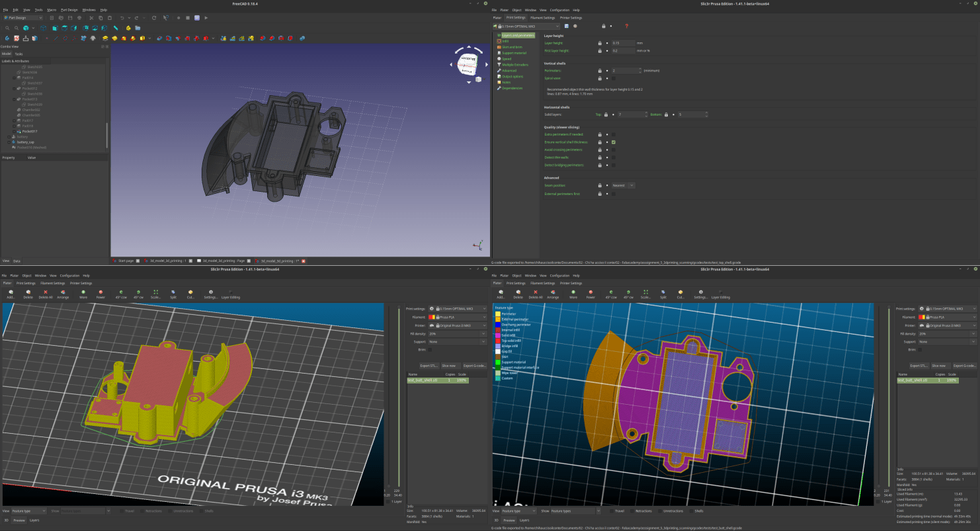
Task: Click Arrange icon in left Plater window
Action: (x=63, y=294)
